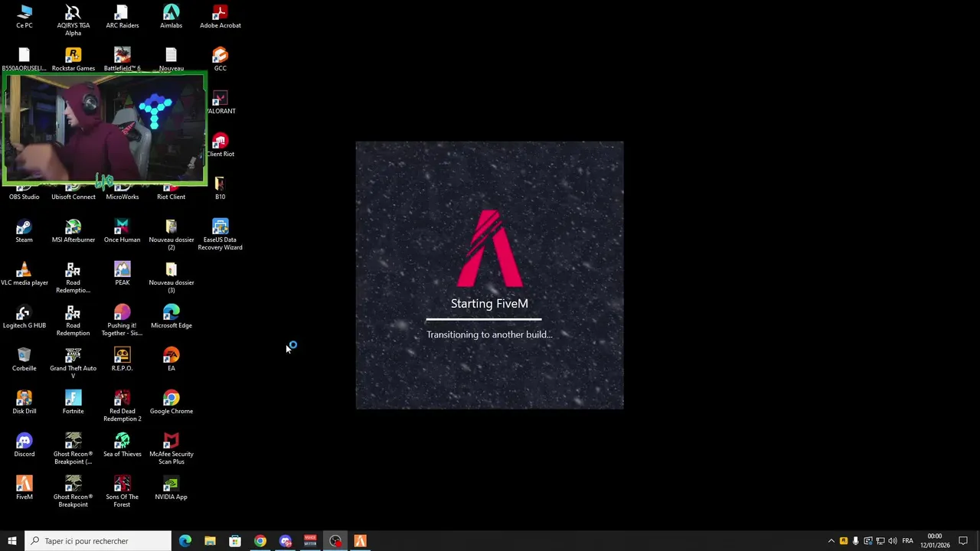This screenshot has height=551, width=980.
Task: Open the Aimlabs desktop shortcut
Action: pyautogui.click(x=171, y=17)
